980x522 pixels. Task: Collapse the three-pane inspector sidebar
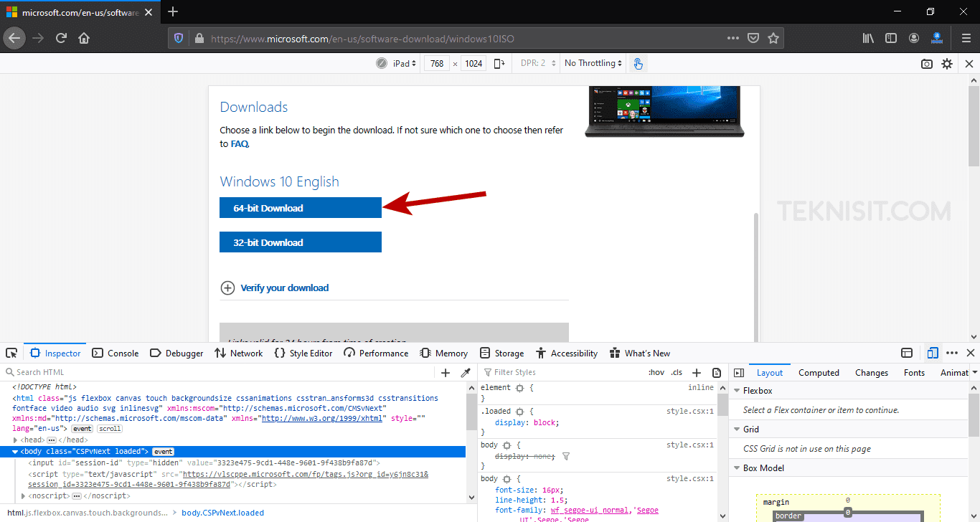[739, 373]
